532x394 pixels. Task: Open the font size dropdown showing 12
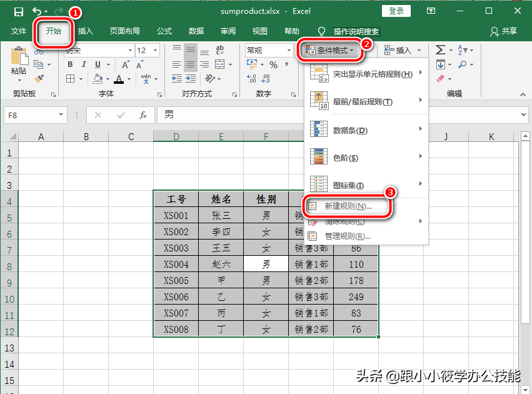[155, 51]
